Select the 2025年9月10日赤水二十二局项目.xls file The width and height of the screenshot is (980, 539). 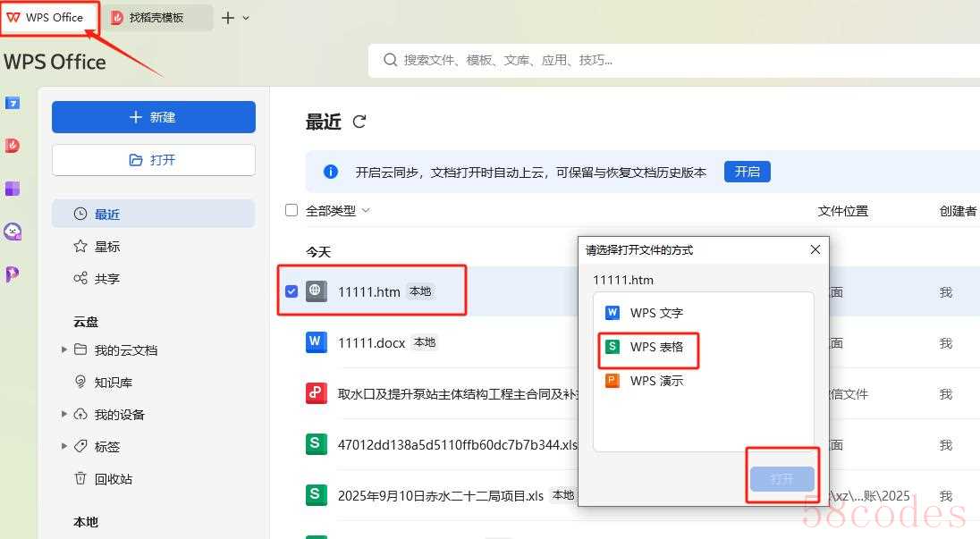click(x=441, y=496)
